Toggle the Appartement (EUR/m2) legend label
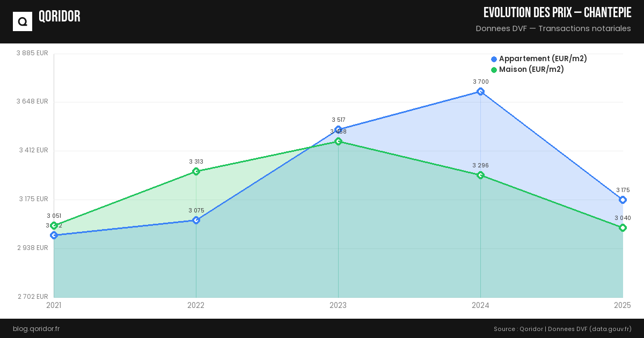This screenshot has width=644, height=338. [543, 59]
